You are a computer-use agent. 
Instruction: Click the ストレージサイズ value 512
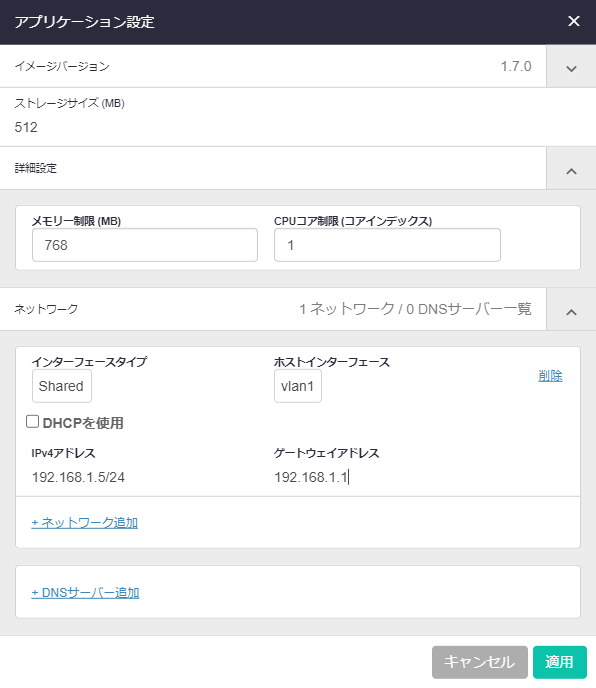[x=26, y=127]
